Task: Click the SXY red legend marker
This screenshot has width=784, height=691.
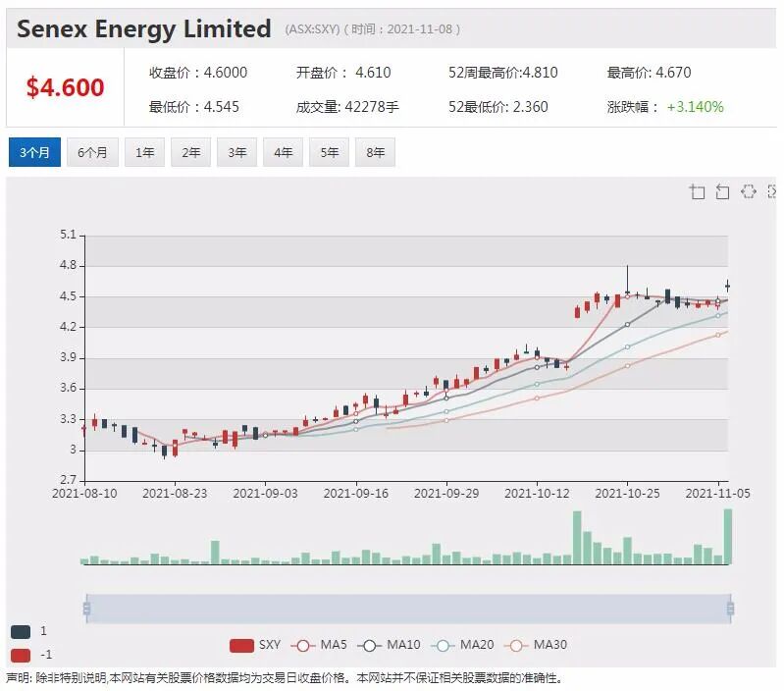Action: point(241,645)
